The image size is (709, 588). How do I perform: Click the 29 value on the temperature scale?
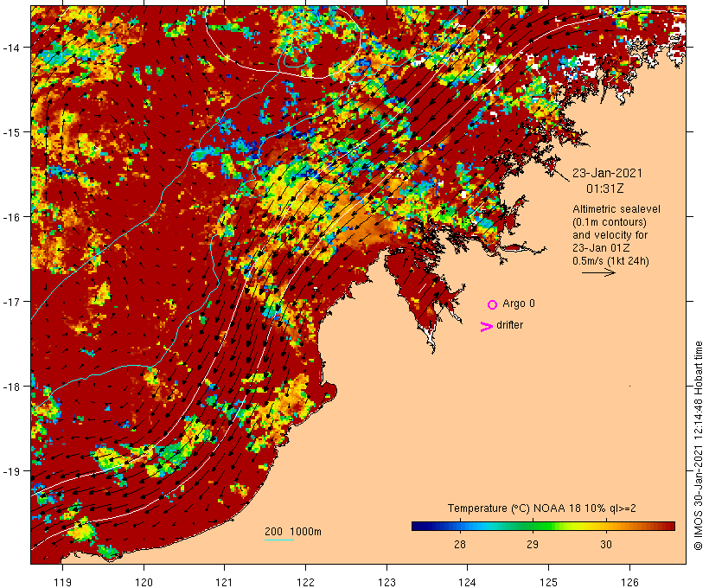[x=533, y=544]
